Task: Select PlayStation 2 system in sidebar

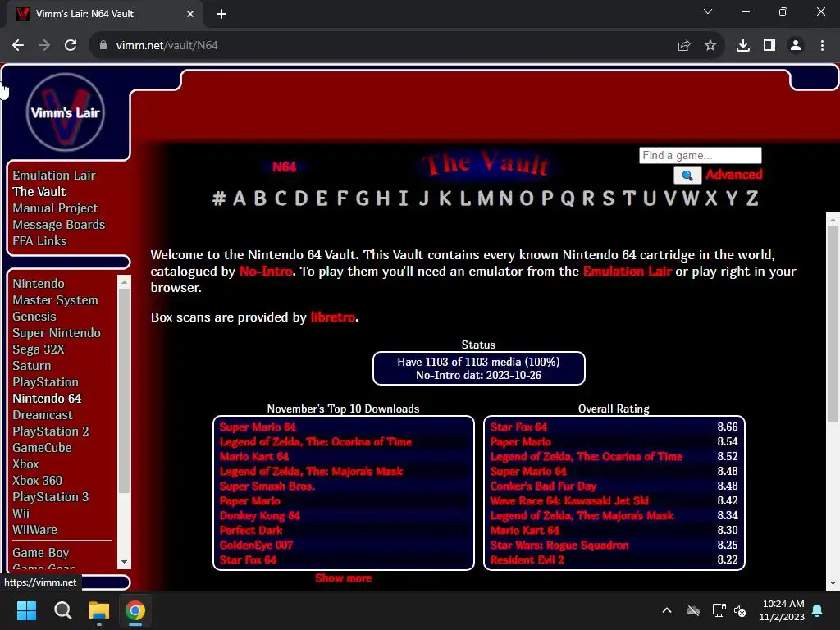Action: pyautogui.click(x=50, y=431)
